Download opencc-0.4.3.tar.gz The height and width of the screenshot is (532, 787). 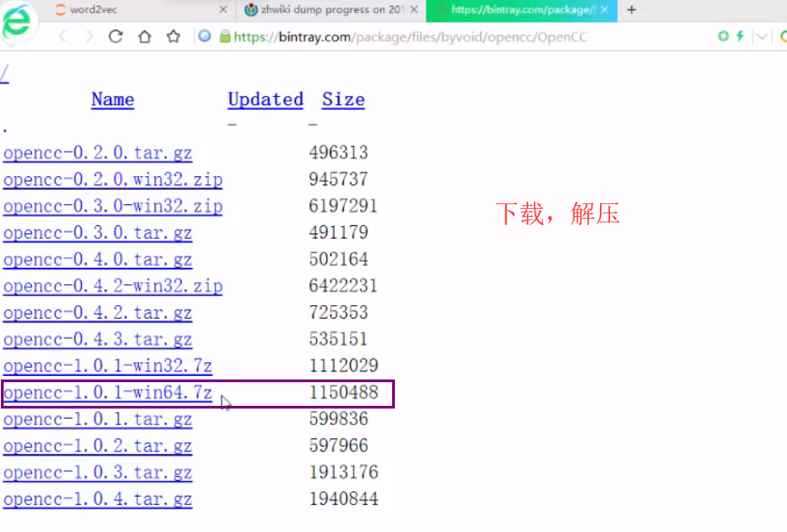click(x=97, y=339)
